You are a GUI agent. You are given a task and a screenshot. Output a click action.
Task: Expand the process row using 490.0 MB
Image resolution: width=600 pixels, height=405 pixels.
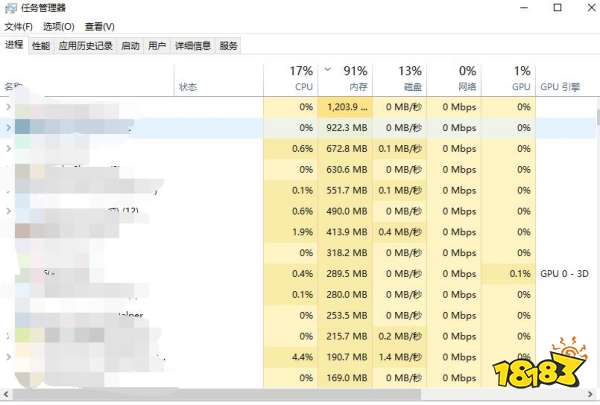(x=8, y=211)
